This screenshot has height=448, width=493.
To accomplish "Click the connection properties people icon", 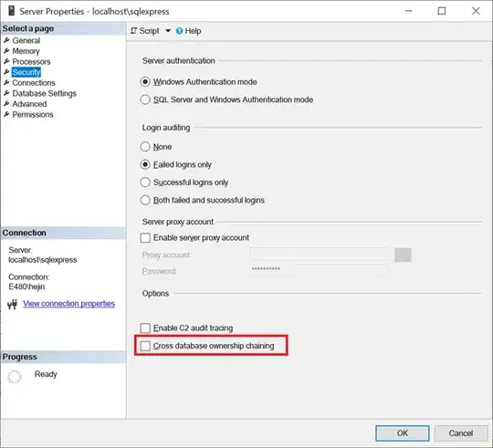I will click(x=12, y=304).
